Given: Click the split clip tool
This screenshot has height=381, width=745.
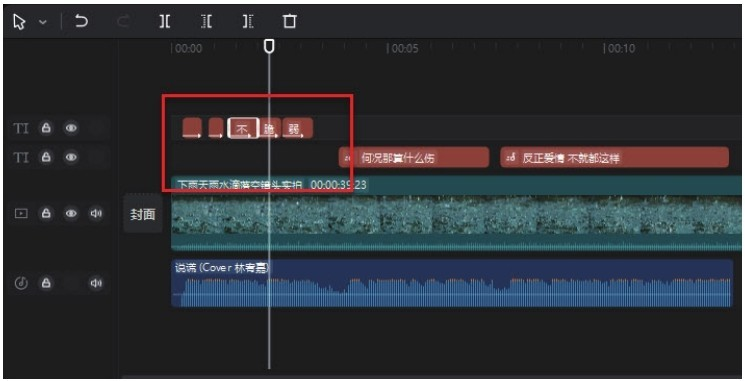Looking at the screenshot, I should (165, 21).
